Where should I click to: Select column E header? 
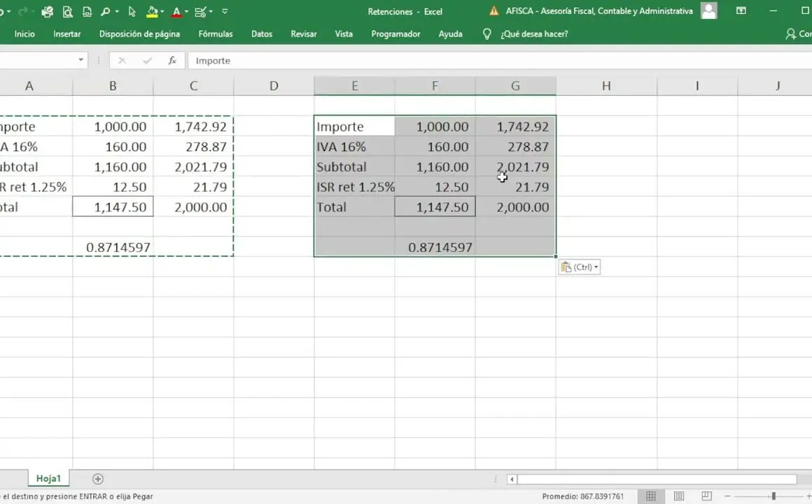354,86
